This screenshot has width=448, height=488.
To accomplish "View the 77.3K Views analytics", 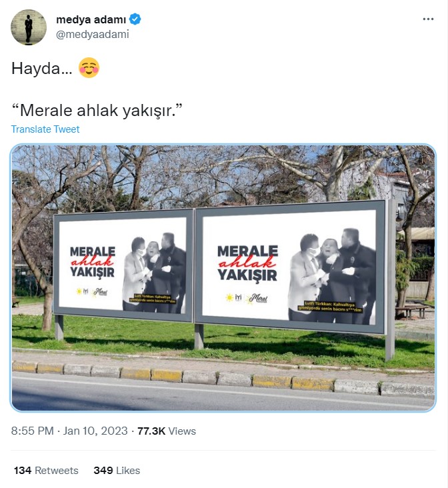I will [167, 431].
